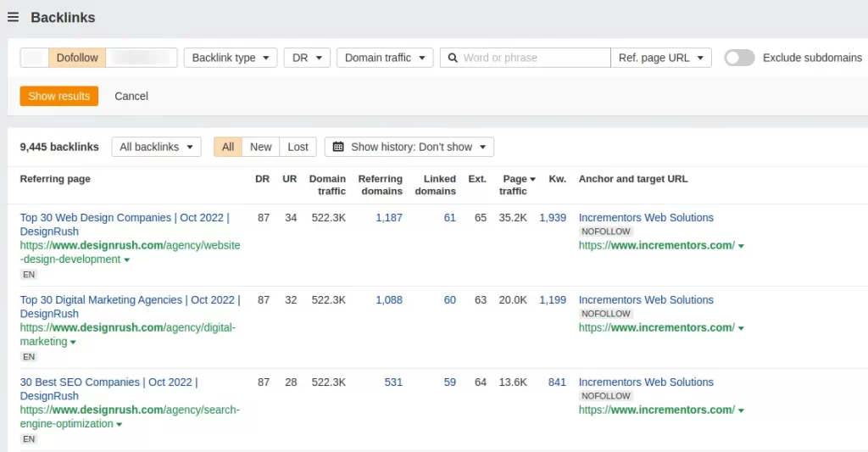Expand target URL arrow in Digital Marketing row
The image size is (868, 452).
[x=741, y=328]
